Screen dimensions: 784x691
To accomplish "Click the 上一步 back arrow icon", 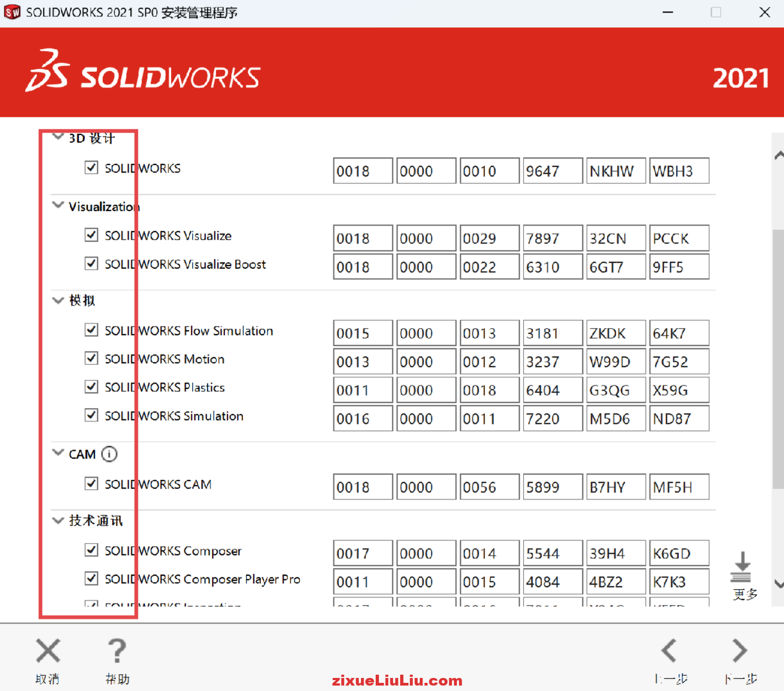I will (670, 651).
